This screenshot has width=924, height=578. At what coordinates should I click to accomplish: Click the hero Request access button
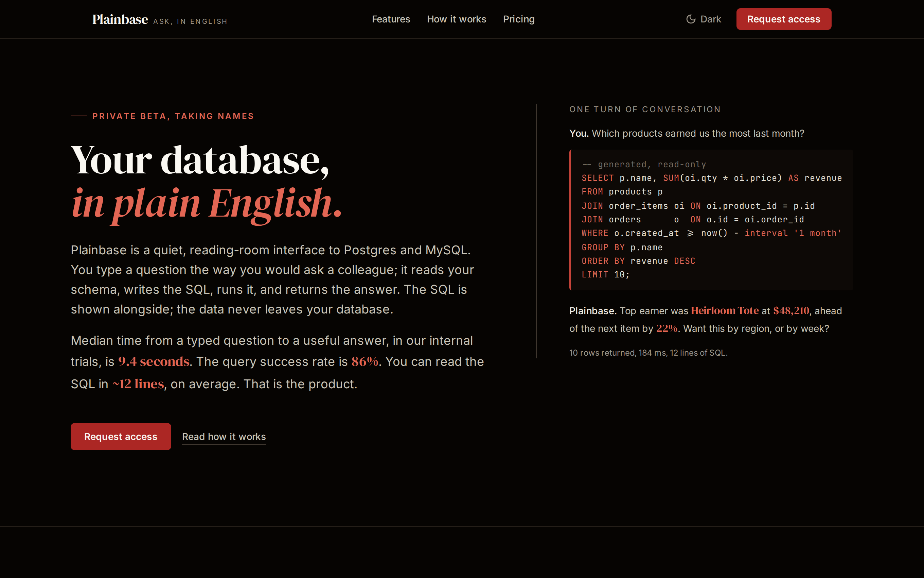click(121, 436)
